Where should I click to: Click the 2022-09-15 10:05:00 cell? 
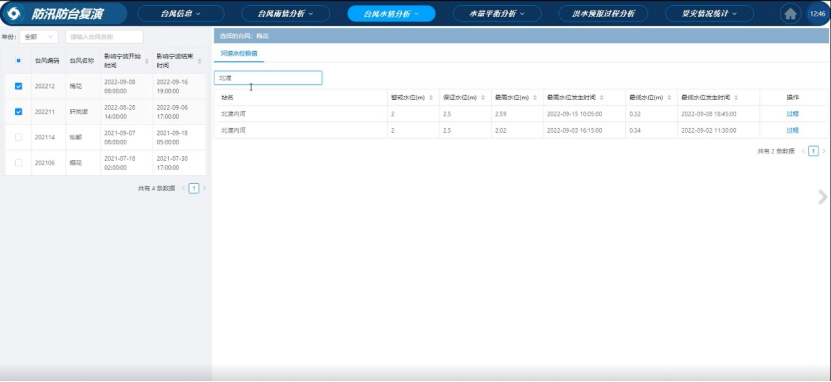click(x=573, y=114)
